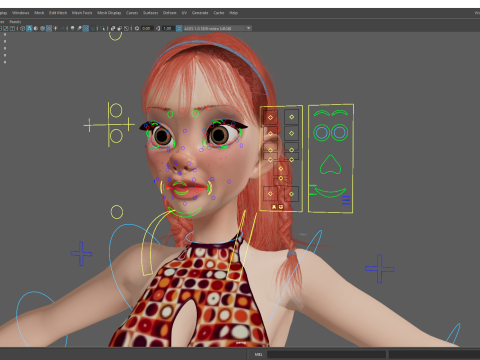The height and width of the screenshot is (360, 480).
Task: Toggle viewport Shadows icon
Action: (62, 28)
